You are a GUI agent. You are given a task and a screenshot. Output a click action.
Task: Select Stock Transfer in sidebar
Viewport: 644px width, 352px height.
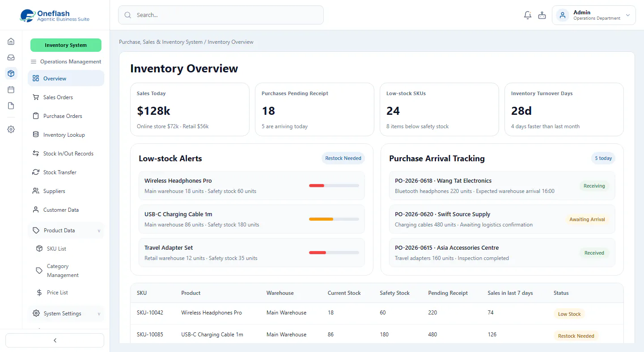click(66, 172)
